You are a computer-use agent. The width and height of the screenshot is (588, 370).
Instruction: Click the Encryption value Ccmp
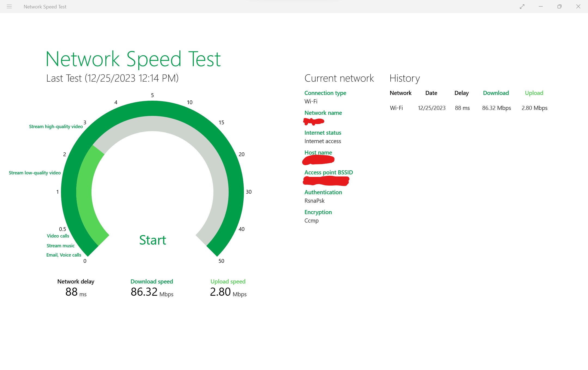click(x=311, y=221)
